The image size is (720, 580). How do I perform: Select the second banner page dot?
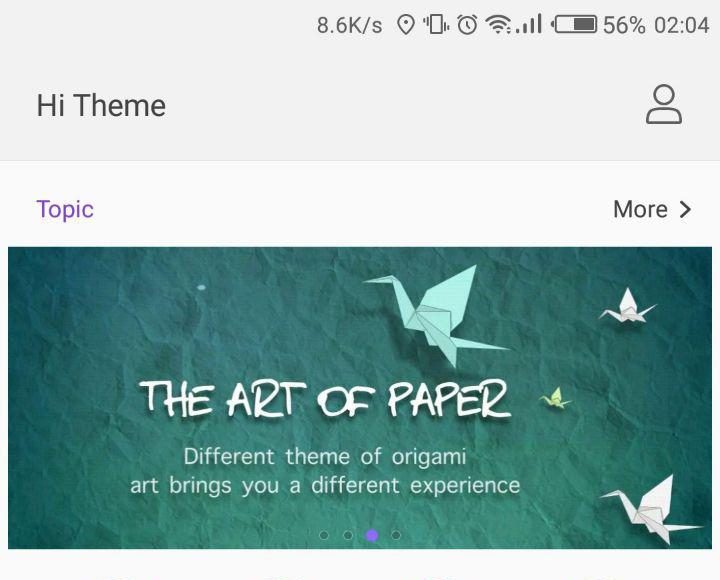348,535
